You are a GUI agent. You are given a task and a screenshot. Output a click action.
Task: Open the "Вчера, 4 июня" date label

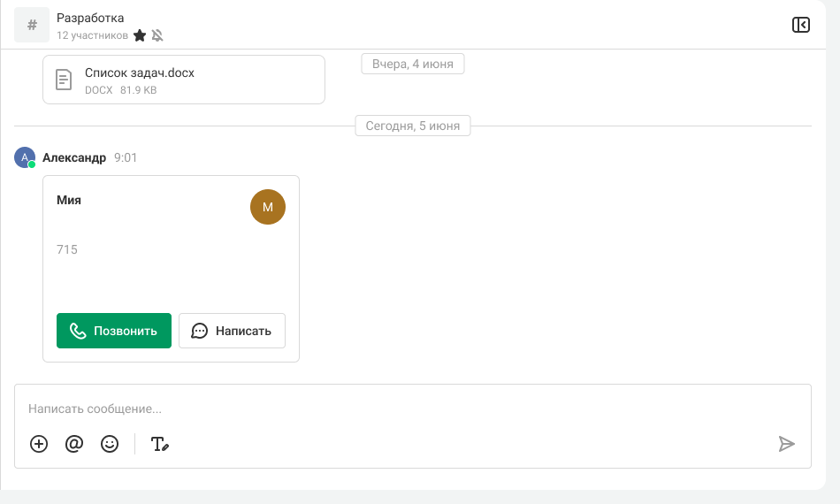pyautogui.click(x=413, y=64)
